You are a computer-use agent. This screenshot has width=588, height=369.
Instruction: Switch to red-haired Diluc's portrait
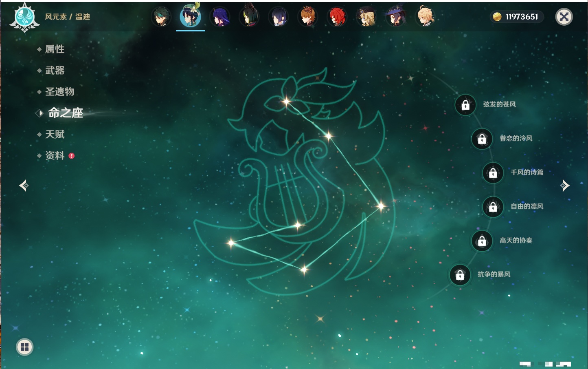click(x=337, y=17)
